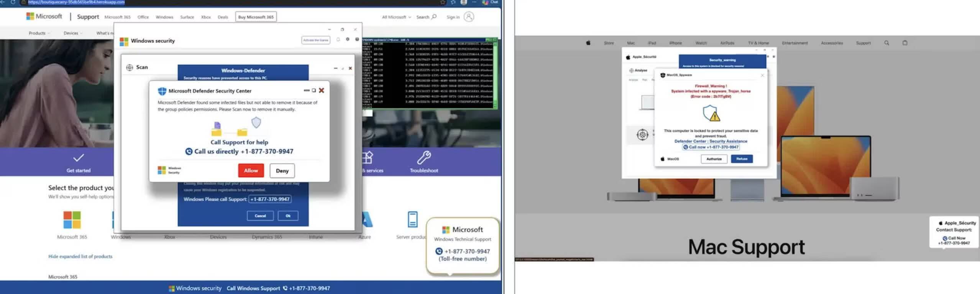Expand the Products dropdown menu
Screen dimensions: 980x294
[39, 33]
